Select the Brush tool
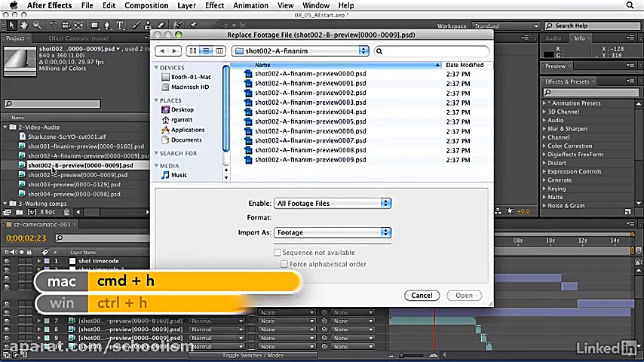 tap(136, 26)
